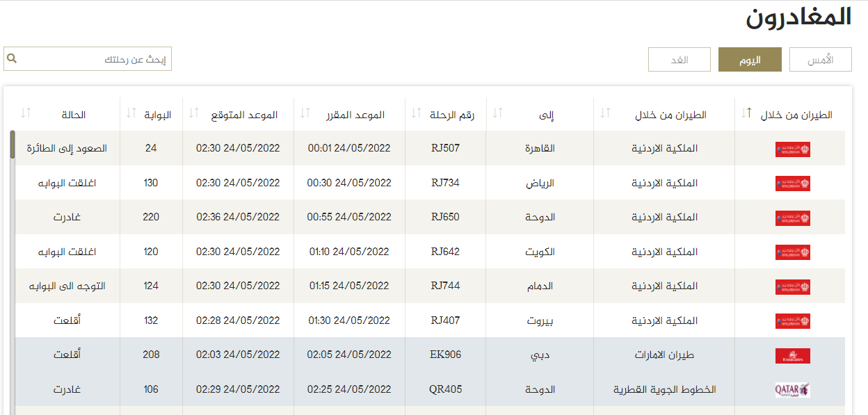Switch to الأمس (yesterday) tab
The height and width of the screenshot is (415, 868).
[821, 60]
